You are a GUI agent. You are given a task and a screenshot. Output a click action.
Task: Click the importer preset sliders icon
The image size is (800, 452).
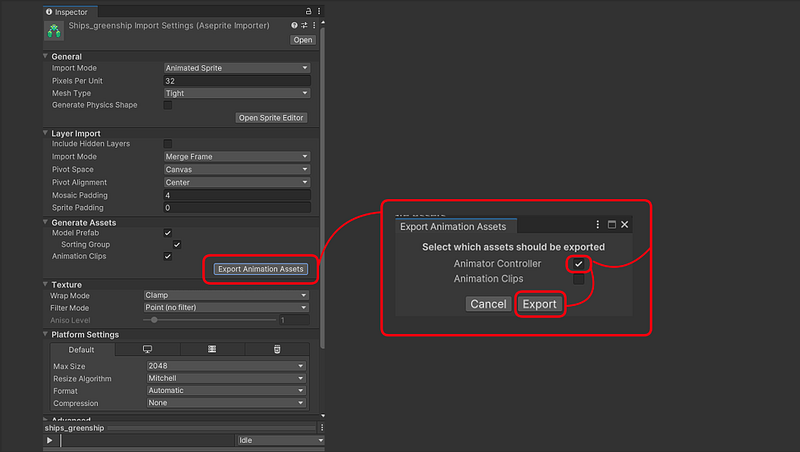point(304,25)
